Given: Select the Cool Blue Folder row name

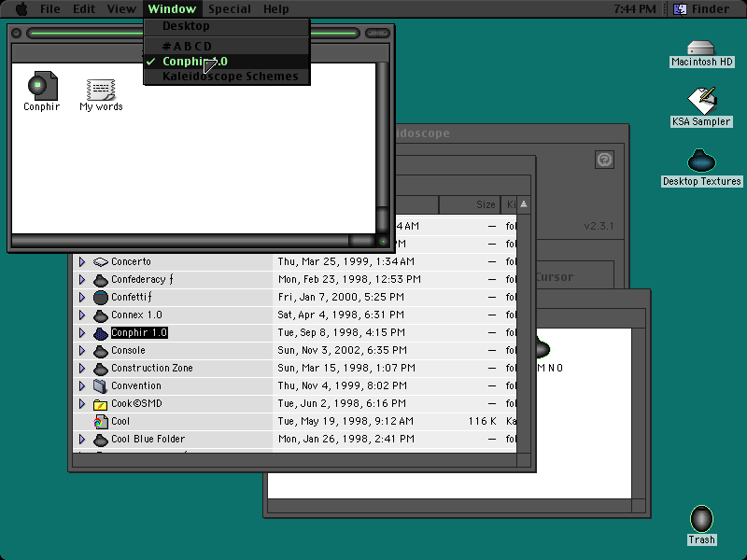Looking at the screenshot, I should coord(148,439).
